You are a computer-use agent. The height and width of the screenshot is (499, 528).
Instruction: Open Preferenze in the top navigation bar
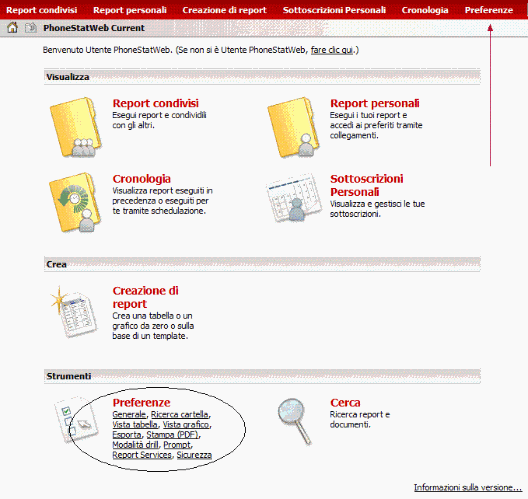pos(489,10)
